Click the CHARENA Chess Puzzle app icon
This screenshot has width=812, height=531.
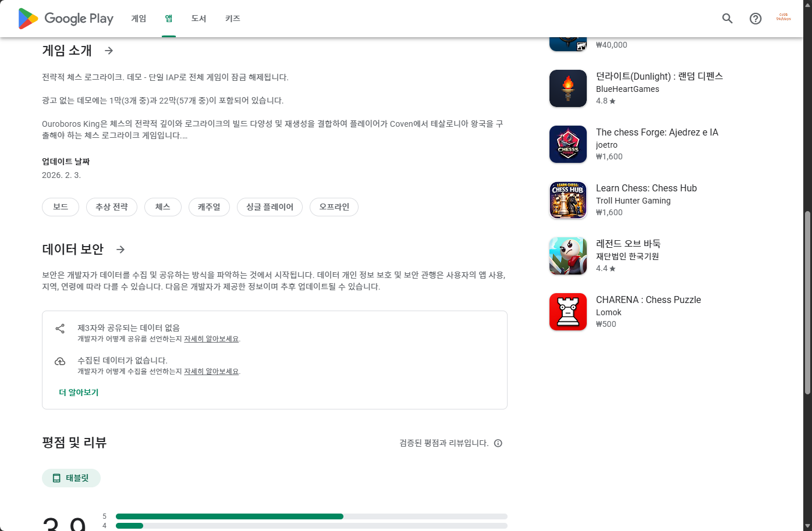click(568, 312)
